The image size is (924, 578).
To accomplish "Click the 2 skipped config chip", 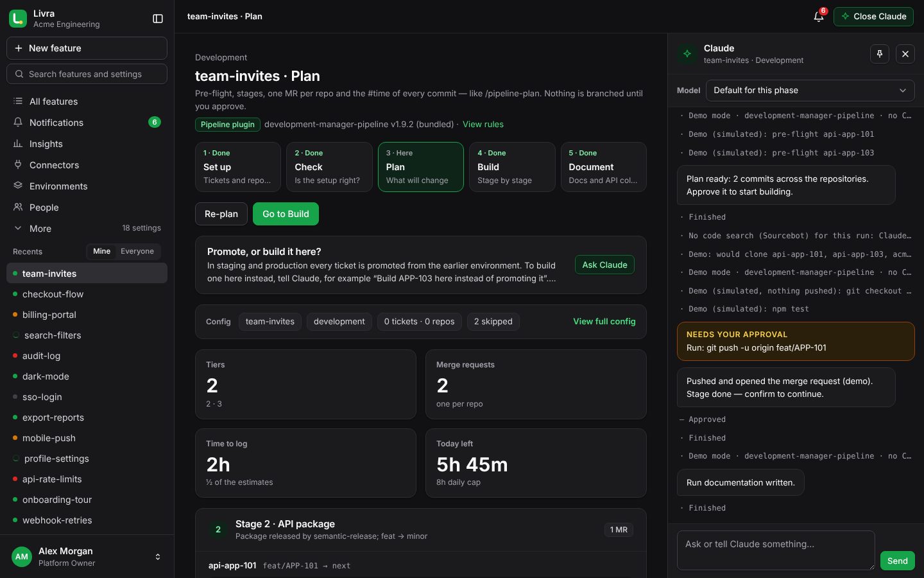I will [493, 322].
